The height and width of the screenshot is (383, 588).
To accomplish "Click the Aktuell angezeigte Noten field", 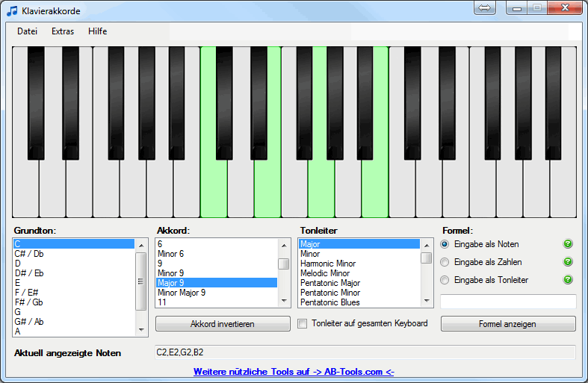I will [365, 352].
